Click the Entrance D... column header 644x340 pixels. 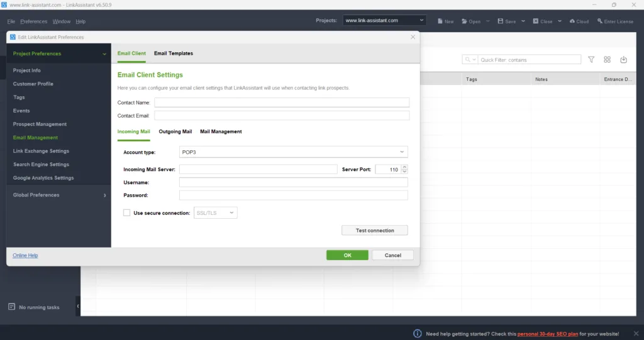[618, 79]
